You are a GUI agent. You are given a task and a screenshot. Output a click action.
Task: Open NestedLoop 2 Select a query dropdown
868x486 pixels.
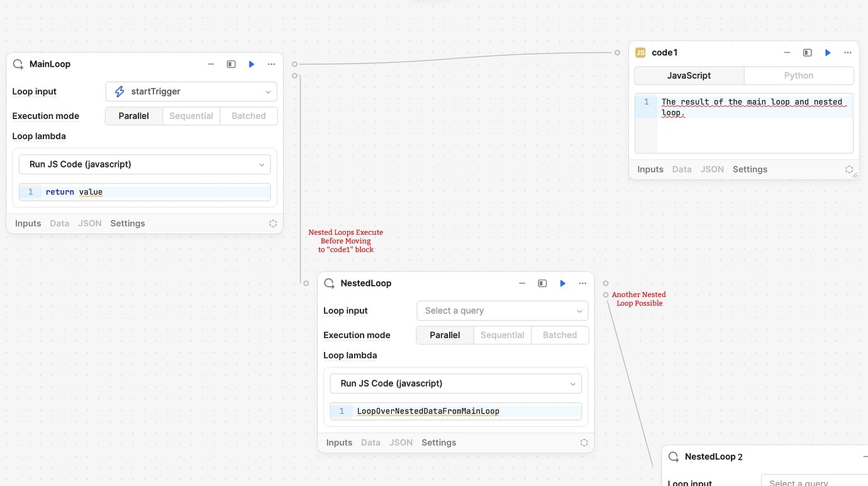[815, 480]
